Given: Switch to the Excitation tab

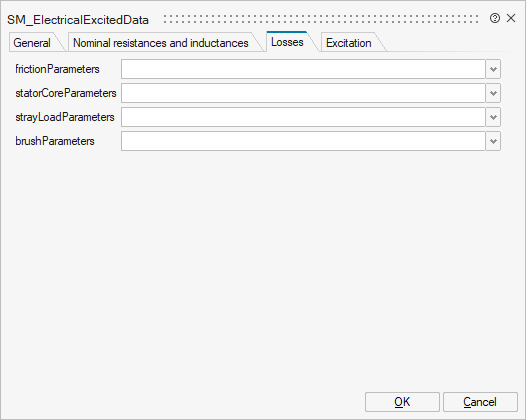Looking at the screenshot, I should tap(349, 43).
